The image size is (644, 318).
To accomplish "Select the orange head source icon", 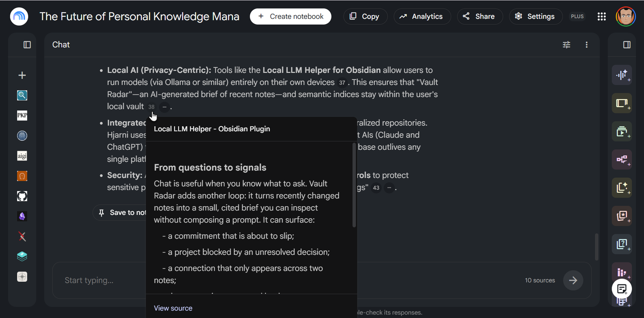I will tap(22, 176).
